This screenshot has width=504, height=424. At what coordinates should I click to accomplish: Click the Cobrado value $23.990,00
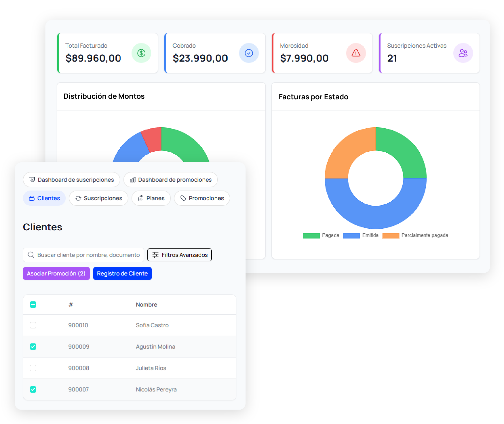(x=200, y=58)
